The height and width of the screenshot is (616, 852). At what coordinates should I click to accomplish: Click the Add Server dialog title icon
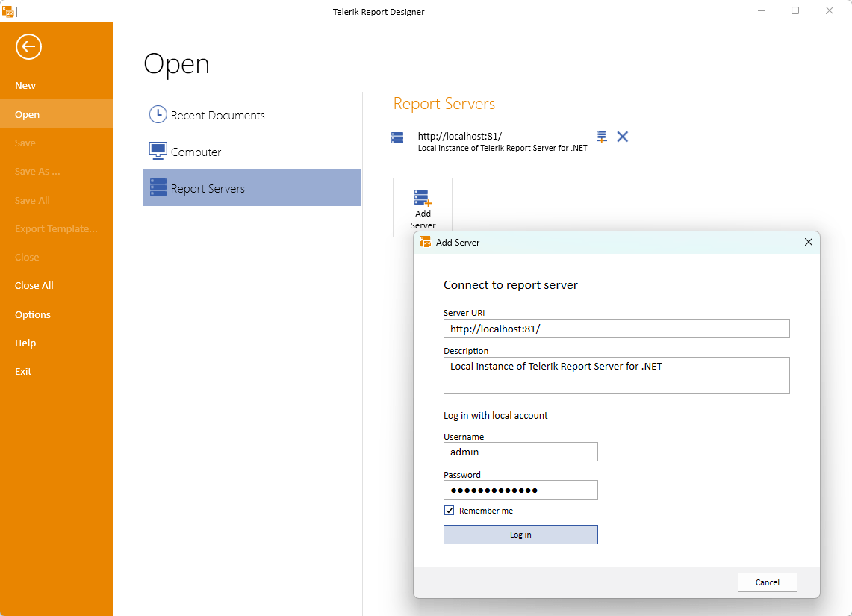tap(425, 242)
